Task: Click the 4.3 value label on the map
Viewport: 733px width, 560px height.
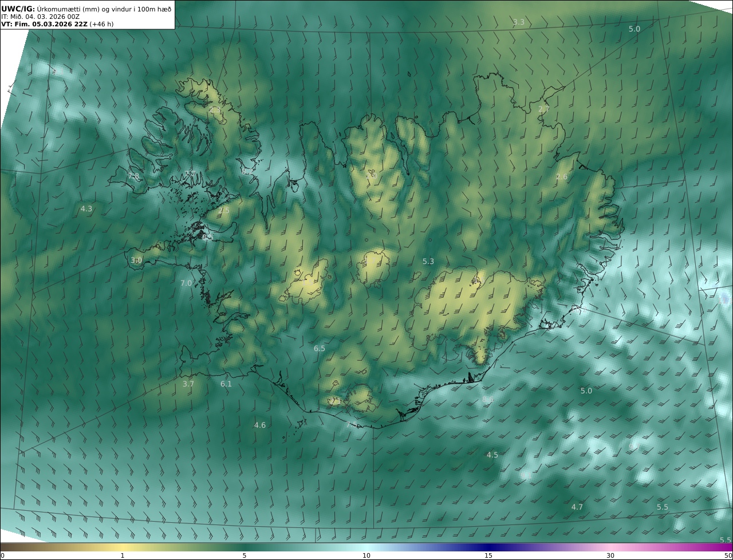Action: (x=86, y=209)
